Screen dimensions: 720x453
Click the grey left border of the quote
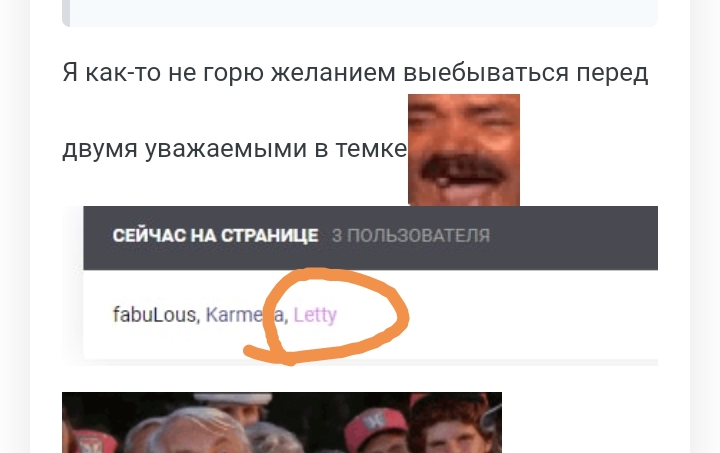66,13
